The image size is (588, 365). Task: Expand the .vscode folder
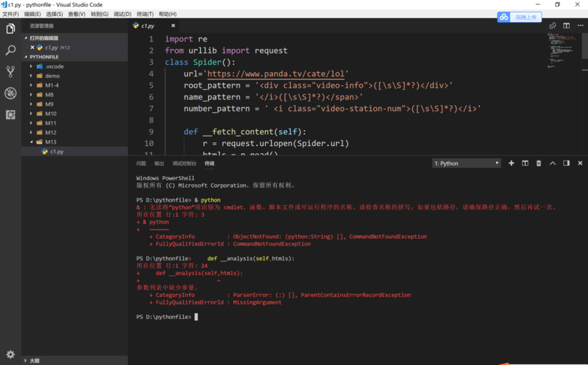point(31,66)
